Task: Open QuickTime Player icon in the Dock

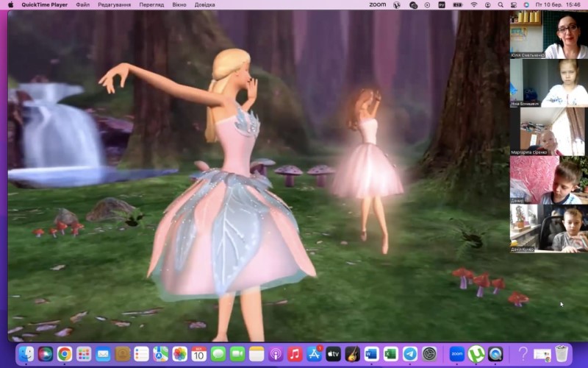Action: coord(495,354)
